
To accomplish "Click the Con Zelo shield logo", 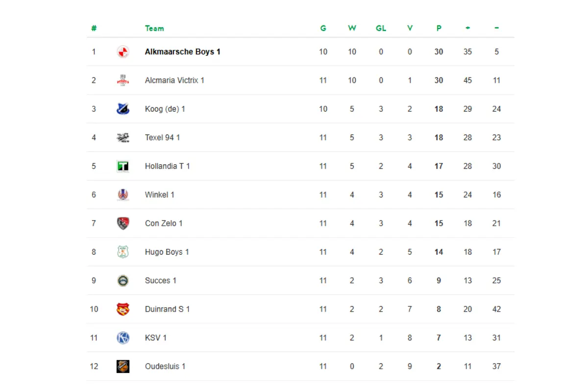I will (x=123, y=223).
